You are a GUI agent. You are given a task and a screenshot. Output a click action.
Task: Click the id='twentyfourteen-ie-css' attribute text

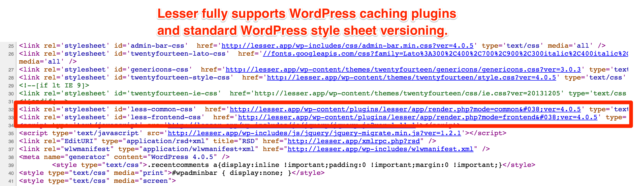point(168,94)
